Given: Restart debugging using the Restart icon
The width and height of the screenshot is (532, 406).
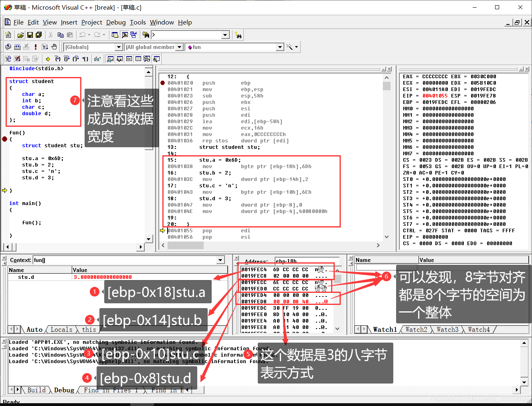Looking at the screenshot, I should click(8, 59).
